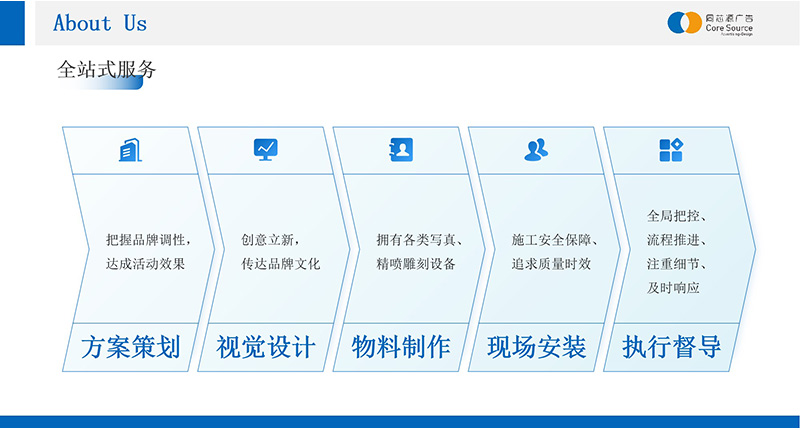The image size is (800, 430).
Task: Click the monitor chart icon above 视觉设计
Action: (x=265, y=150)
